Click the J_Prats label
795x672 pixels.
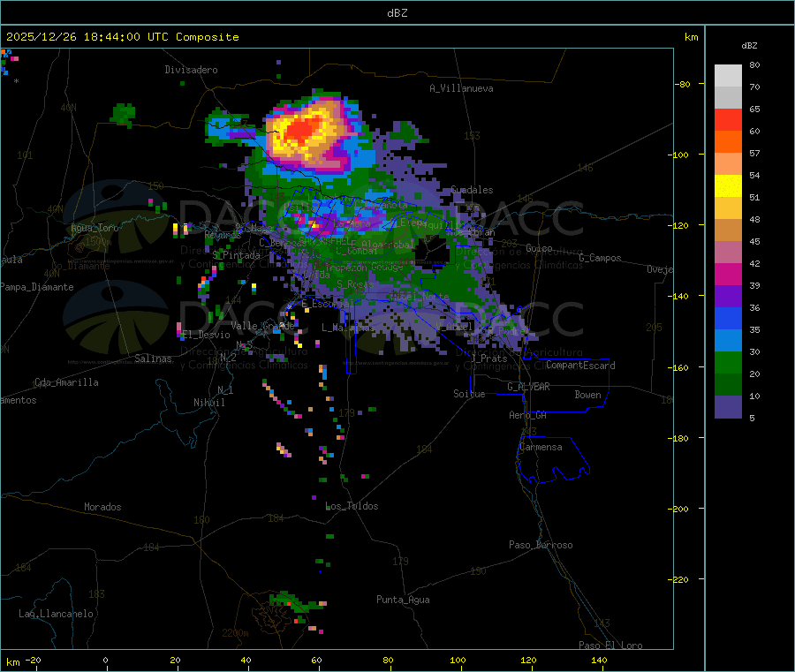pos(488,359)
